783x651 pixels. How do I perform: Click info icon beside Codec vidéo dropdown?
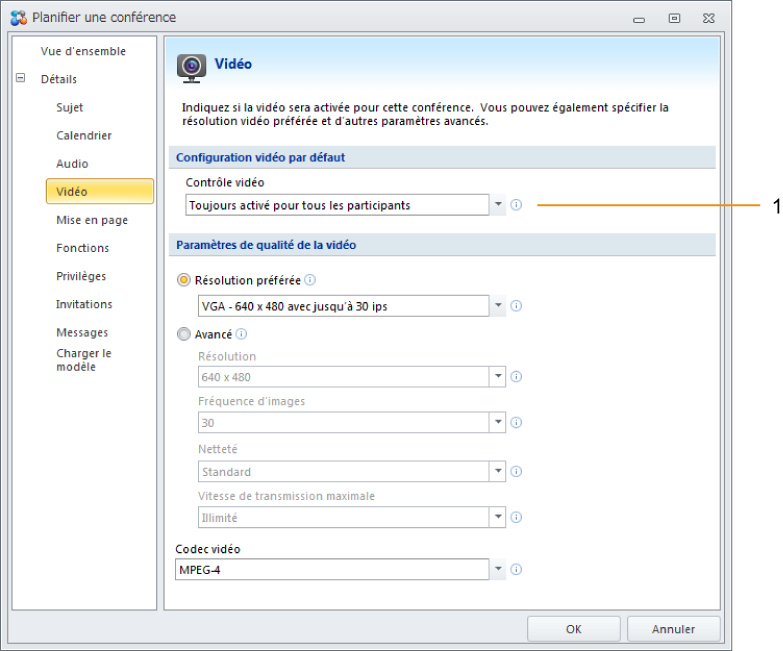(x=516, y=569)
